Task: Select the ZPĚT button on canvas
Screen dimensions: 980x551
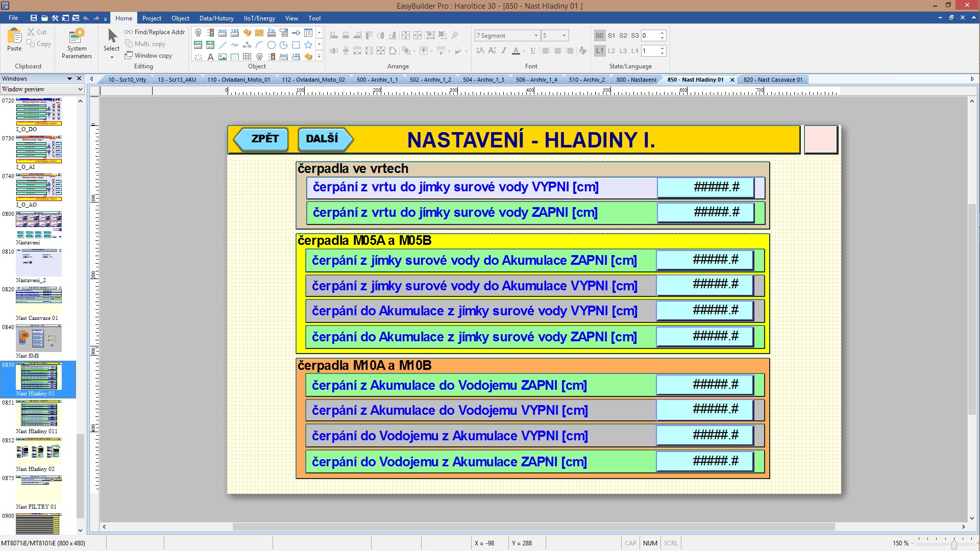Action: tap(261, 139)
